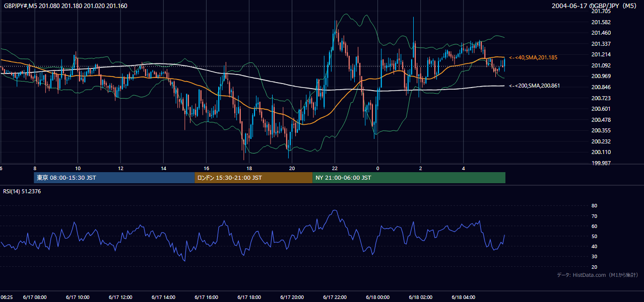Click the 6/17 08:00 time label
The width and height of the screenshot is (644, 302).
click(35, 297)
